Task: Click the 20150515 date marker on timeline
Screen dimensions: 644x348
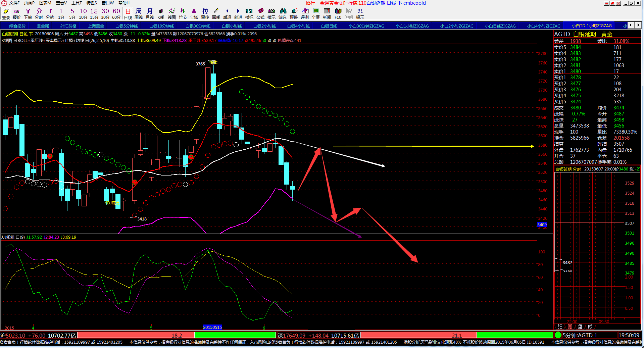Action: click(x=212, y=328)
